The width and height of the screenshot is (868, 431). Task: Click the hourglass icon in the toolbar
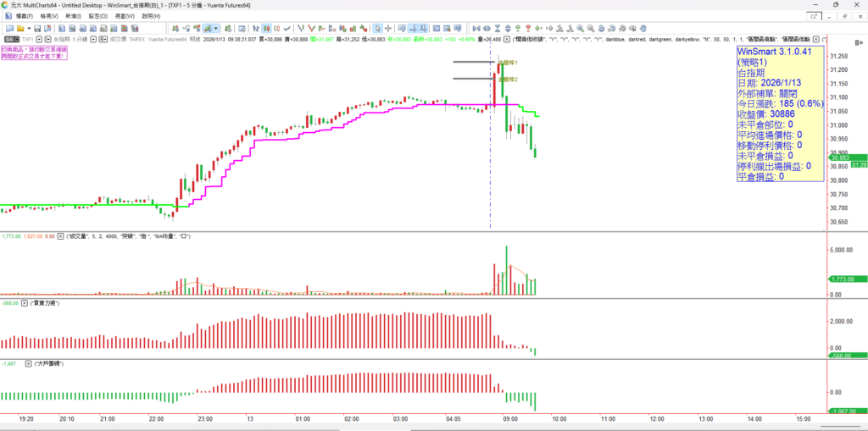coord(498,28)
